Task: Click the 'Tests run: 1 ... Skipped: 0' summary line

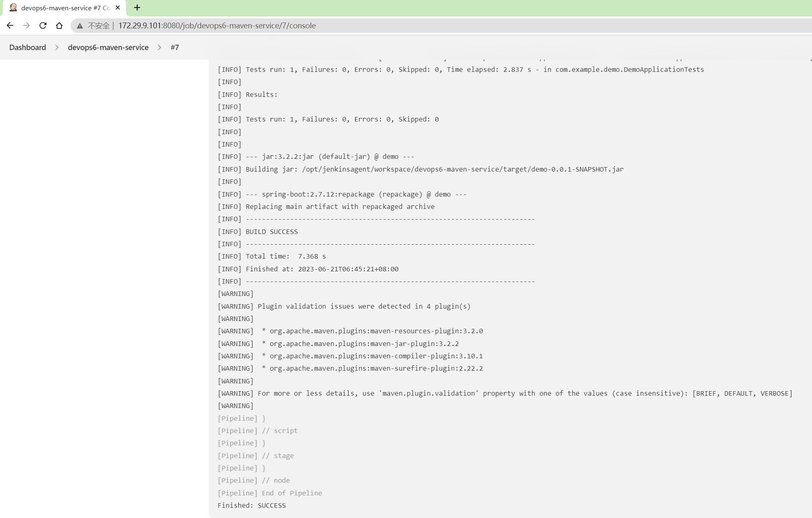Action: [x=328, y=119]
